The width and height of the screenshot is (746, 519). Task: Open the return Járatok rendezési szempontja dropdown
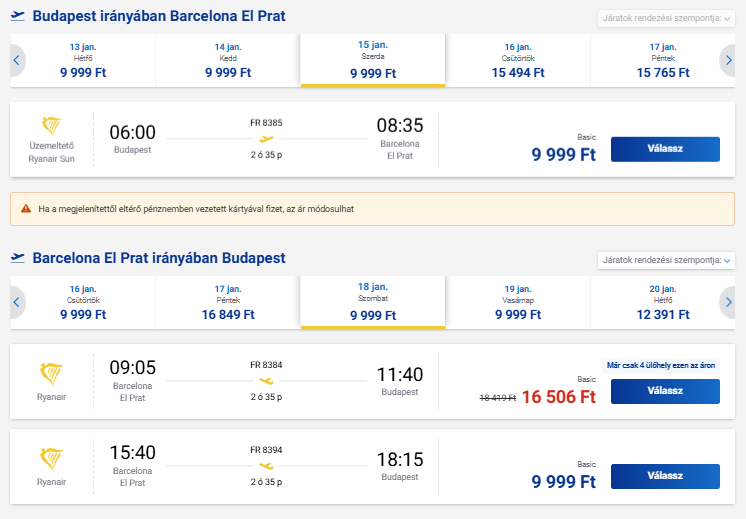pyautogui.click(x=666, y=260)
